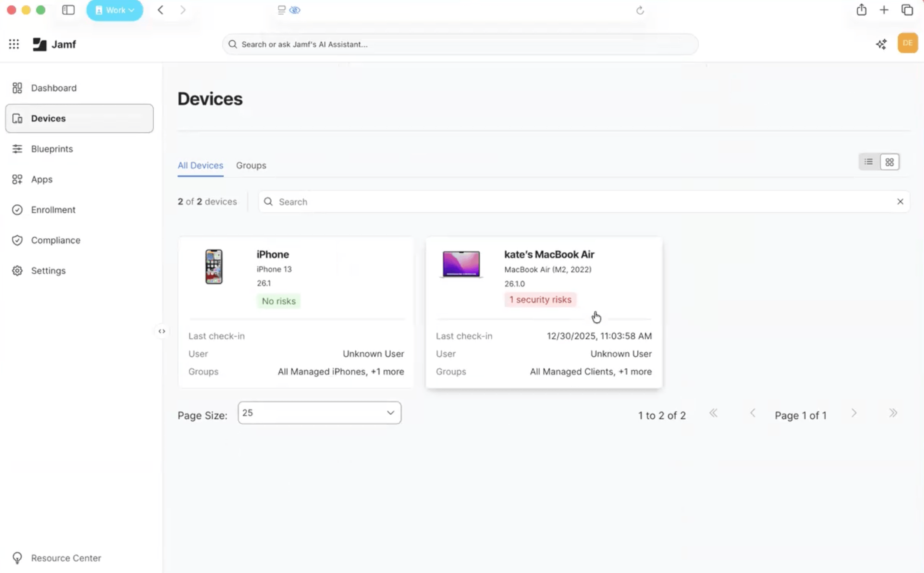Open the iPhone device name
Image resolution: width=924 pixels, height=573 pixels.
coord(273,254)
